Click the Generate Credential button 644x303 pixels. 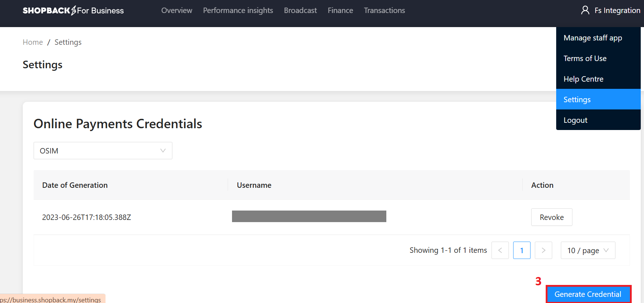(x=588, y=294)
